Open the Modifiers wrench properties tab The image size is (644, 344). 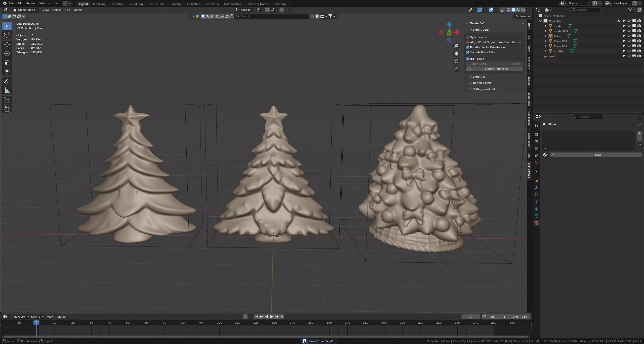[x=537, y=188]
